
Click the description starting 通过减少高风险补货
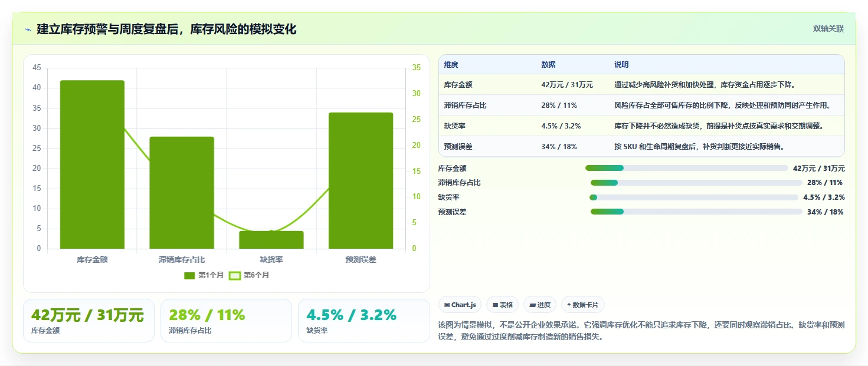(x=706, y=85)
